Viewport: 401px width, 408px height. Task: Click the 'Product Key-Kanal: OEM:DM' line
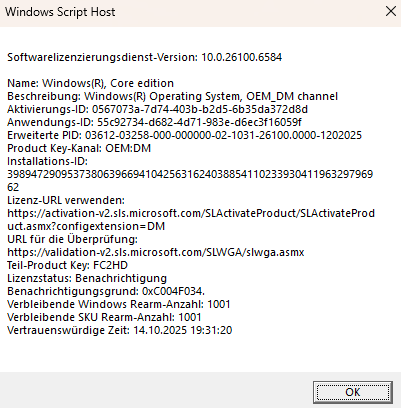click(x=79, y=148)
